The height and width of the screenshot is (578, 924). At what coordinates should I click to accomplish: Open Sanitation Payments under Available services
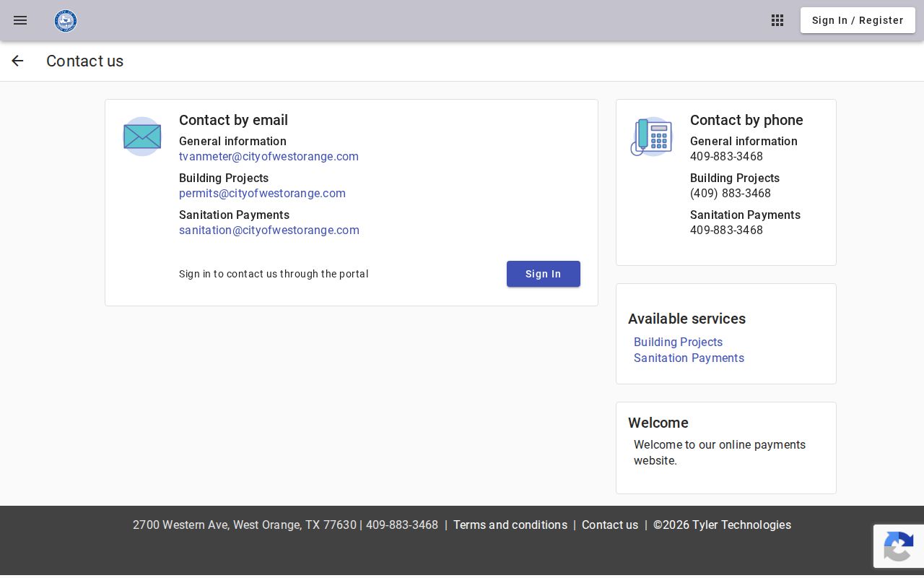tap(689, 358)
